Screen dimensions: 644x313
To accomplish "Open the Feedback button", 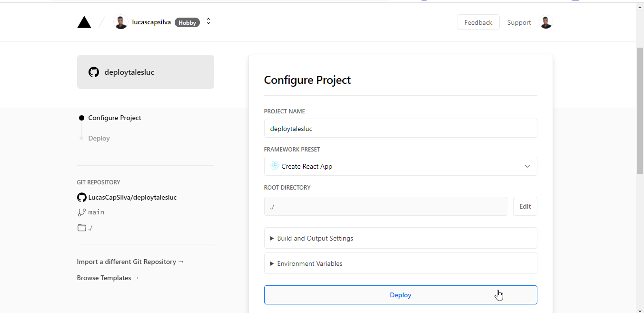I will pos(478,22).
